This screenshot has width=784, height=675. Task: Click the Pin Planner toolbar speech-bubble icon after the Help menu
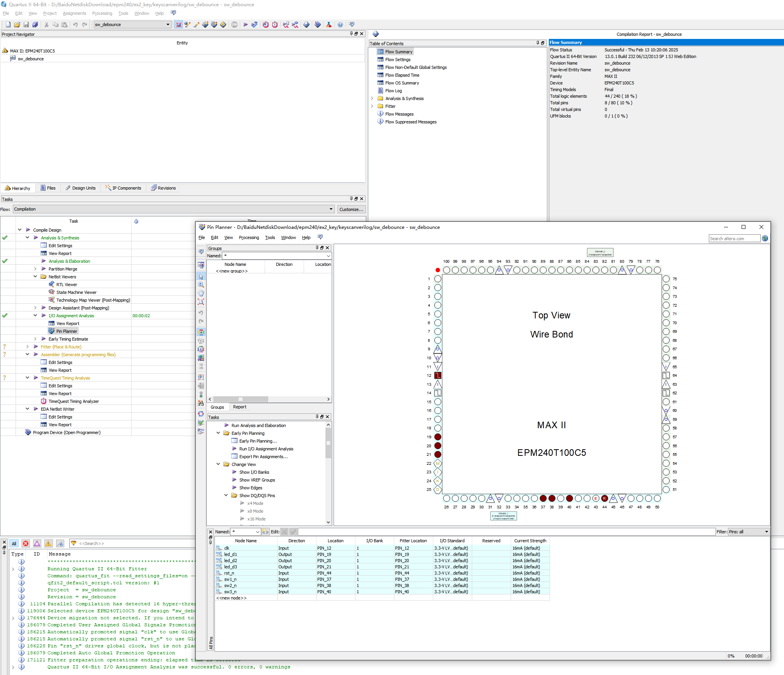coord(320,237)
